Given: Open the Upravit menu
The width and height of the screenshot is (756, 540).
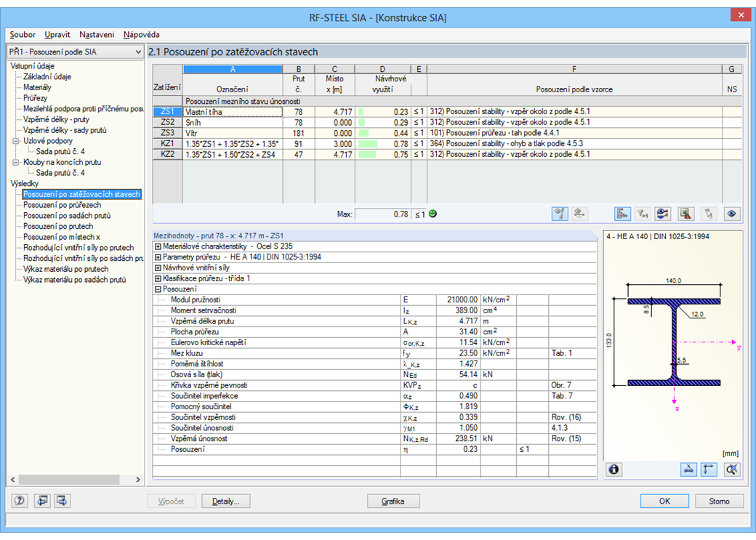Looking at the screenshot, I should (x=57, y=35).
